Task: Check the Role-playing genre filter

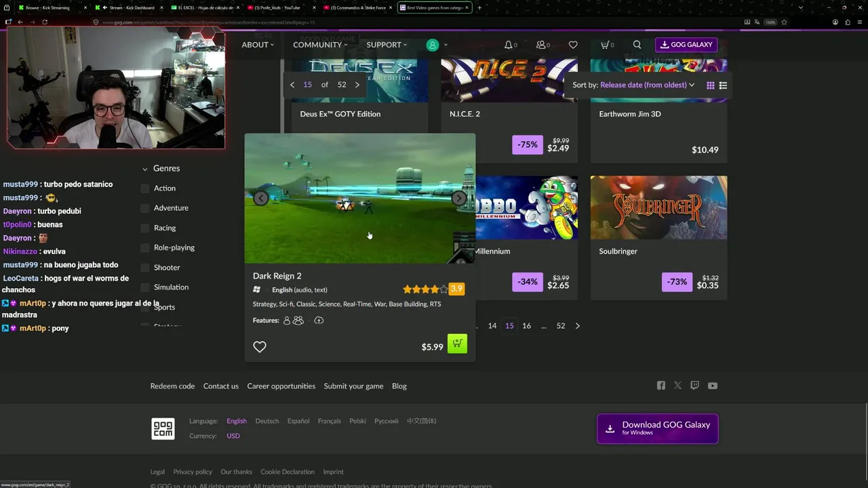Action: pyautogui.click(x=144, y=247)
